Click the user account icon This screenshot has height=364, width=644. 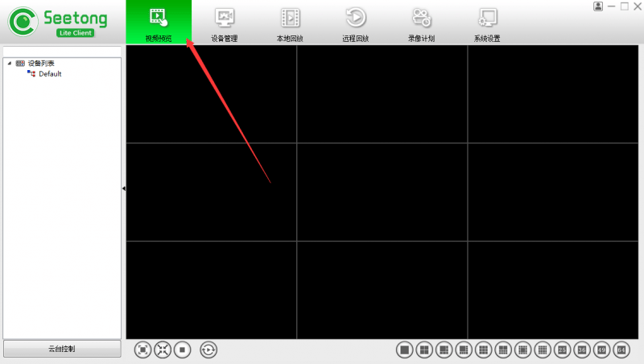(x=598, y=6)
